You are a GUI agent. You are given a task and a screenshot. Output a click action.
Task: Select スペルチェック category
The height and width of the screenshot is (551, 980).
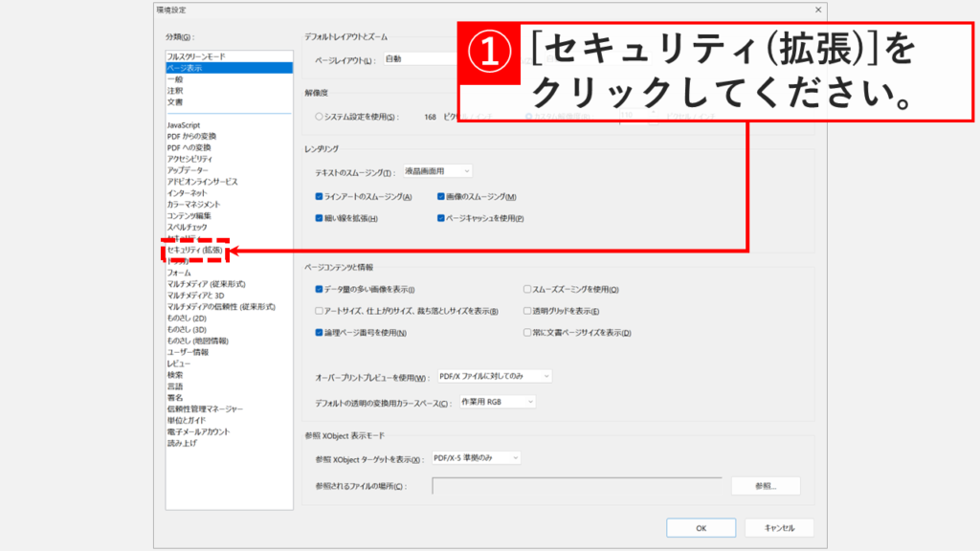tap(187, 227)
